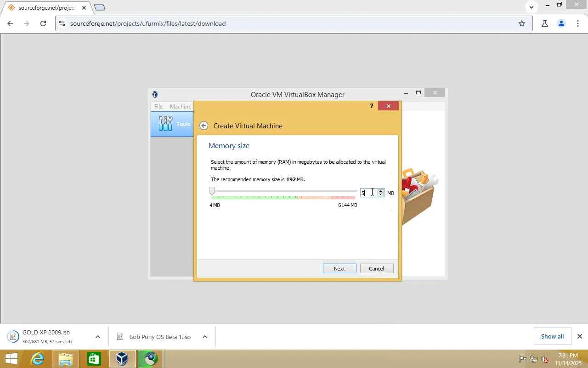
Task: Open the taskbar clock showing 7:31 PM
Action: coord(568,359)
